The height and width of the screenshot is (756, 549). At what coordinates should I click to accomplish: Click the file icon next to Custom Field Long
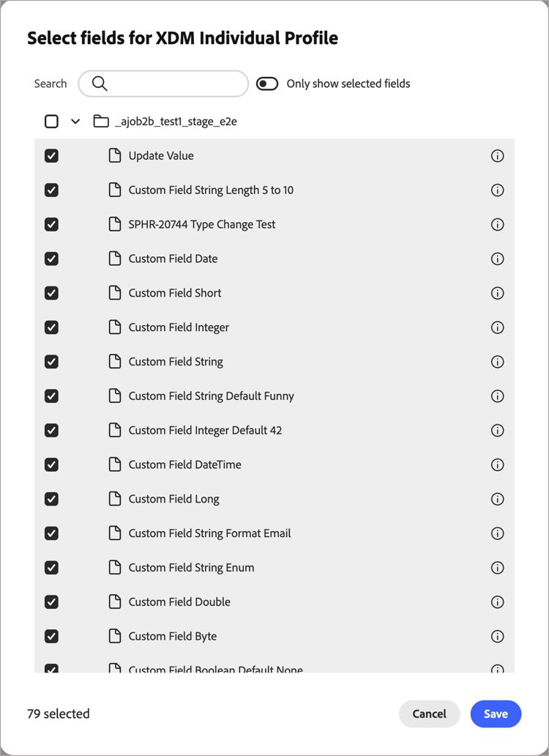(x=115, y=499)
